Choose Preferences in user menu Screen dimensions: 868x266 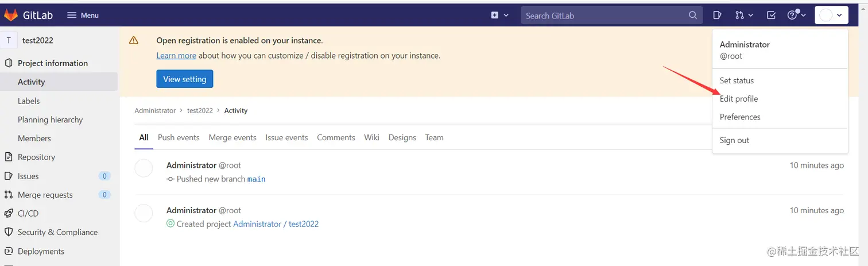click(740, 117)
